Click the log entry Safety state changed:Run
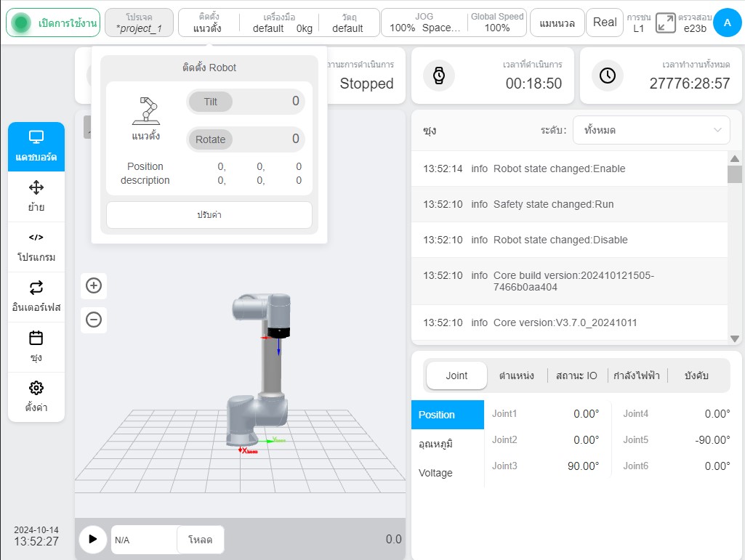Viewport: 745px width, 560px height. 569,204
